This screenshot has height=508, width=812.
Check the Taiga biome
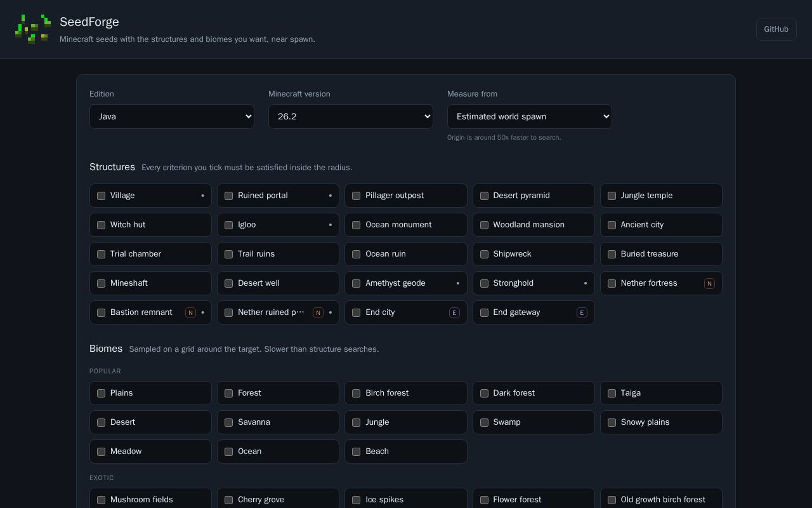[612, 393]
